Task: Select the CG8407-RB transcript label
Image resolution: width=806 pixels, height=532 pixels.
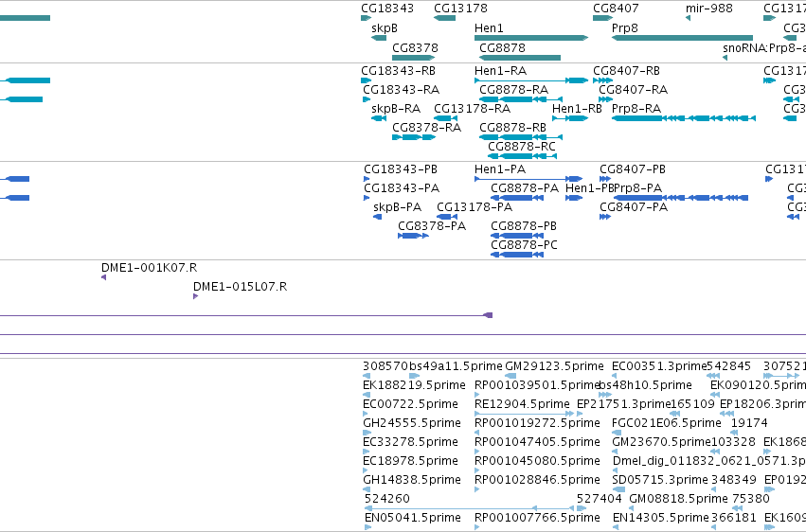Action: 627,71
